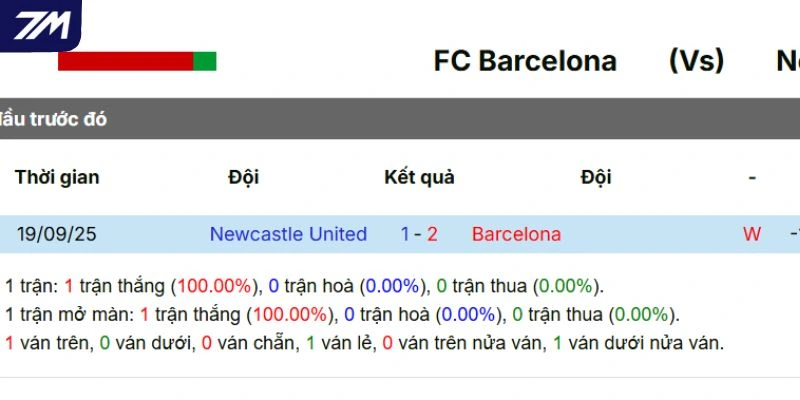The width and height of the screenshot is (800, 400).
Task: Click the (Vs) label in the heading
Action: (696, 61)
